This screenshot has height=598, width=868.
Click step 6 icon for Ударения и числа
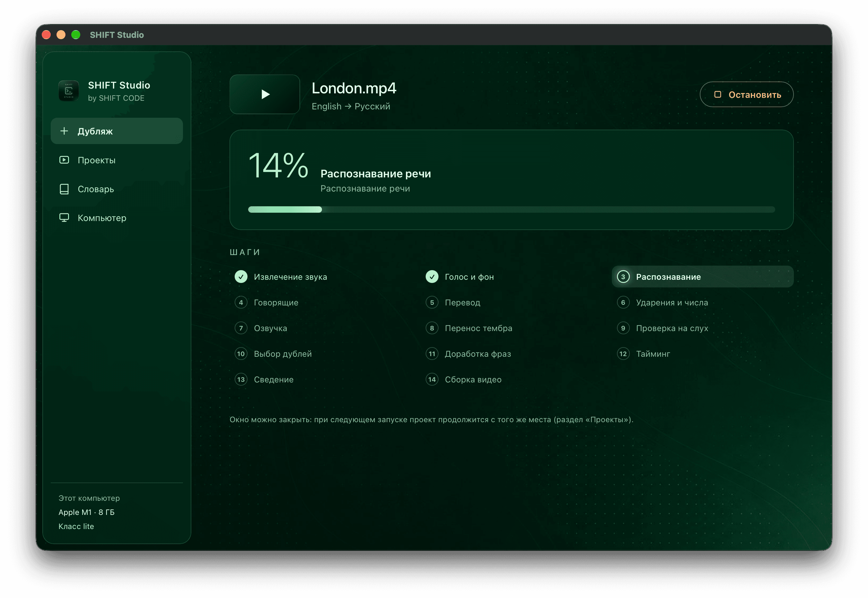point(623,303)
